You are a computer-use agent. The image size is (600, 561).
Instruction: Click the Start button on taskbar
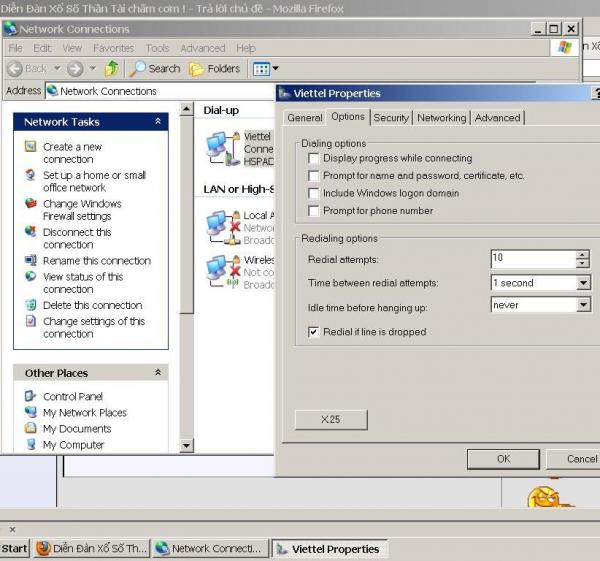click(x=14, y=548)
